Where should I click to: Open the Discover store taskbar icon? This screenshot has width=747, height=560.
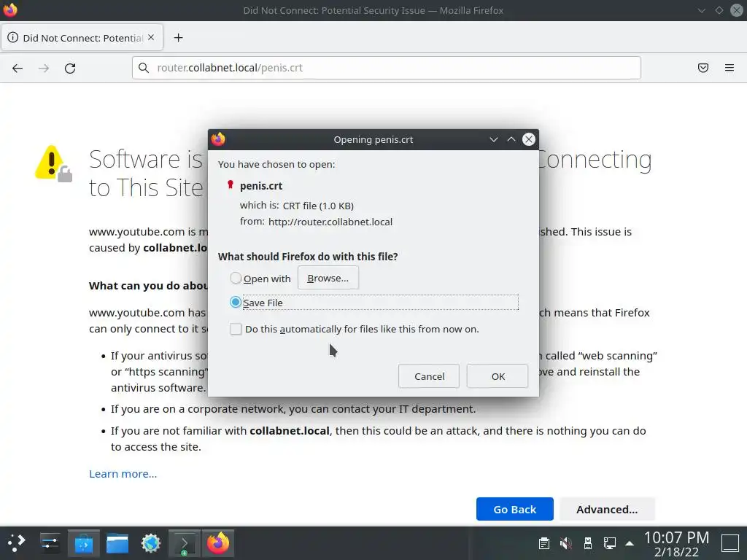tap(83, 542)
